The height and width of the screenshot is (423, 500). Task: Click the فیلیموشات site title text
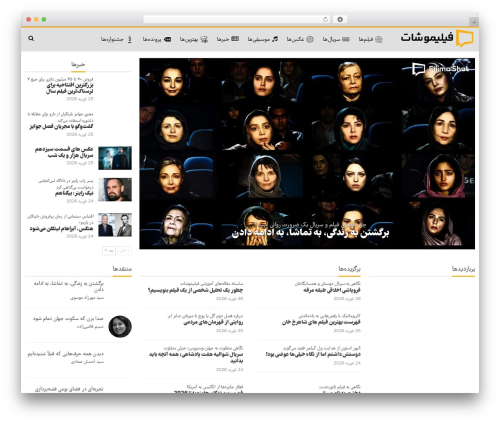pos(427,37)
